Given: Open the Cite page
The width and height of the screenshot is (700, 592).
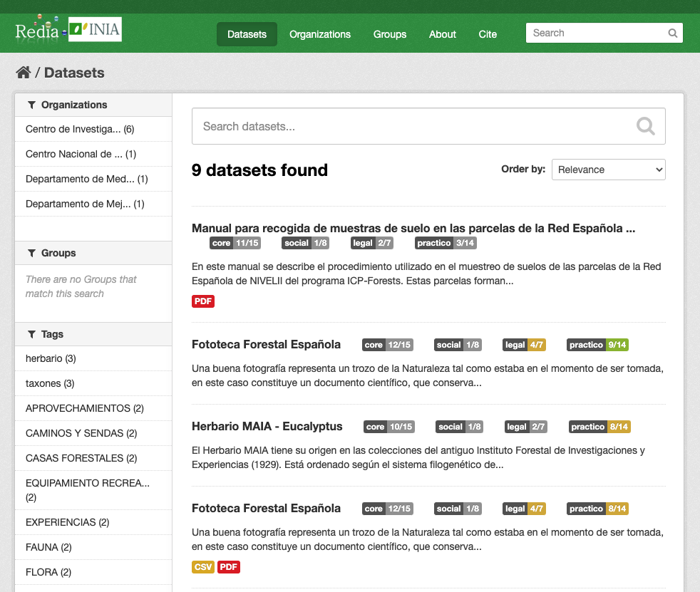Looking at the screenshot, I should click(x=488, y=34).
